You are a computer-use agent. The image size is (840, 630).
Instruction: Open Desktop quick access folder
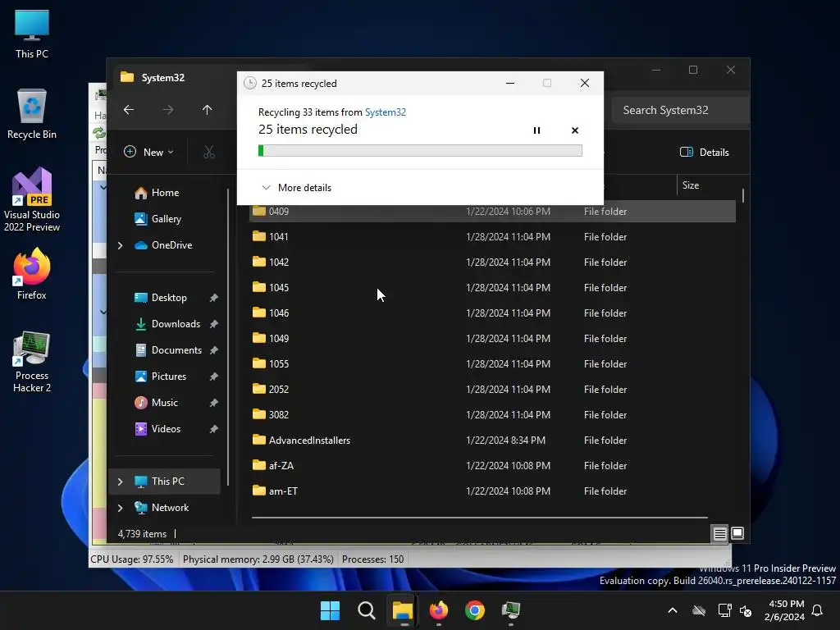[x=160, y=298]
